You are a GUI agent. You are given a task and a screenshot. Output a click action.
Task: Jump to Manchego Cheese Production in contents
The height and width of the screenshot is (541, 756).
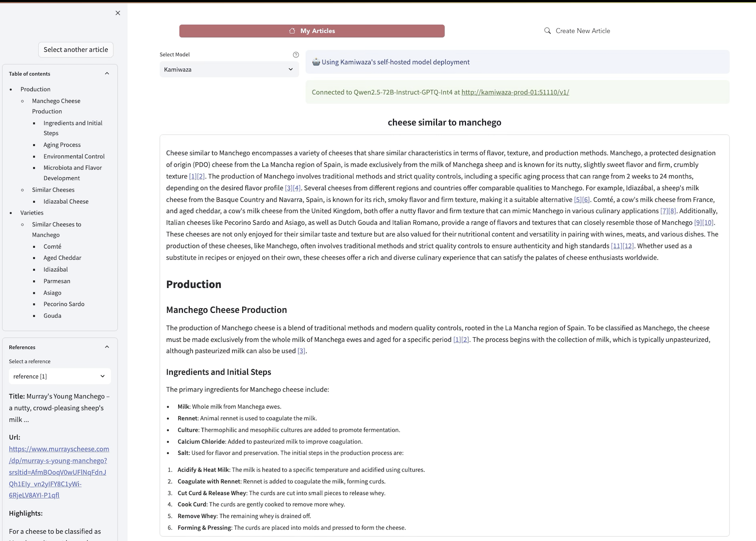click(x=56, y=106)
